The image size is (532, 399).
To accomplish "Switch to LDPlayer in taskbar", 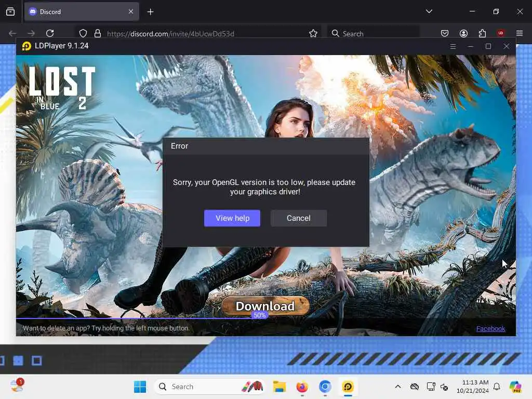I will (348, 387).
